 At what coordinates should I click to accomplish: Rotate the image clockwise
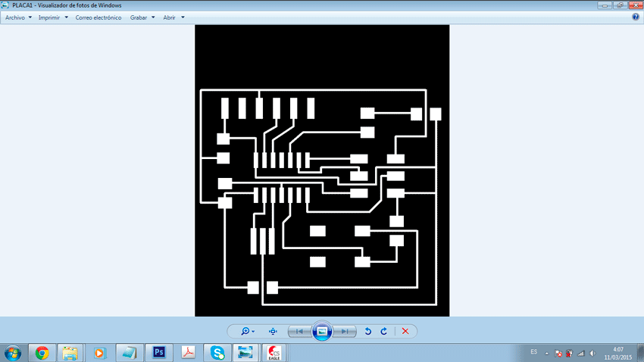click(x=383, y=331)
